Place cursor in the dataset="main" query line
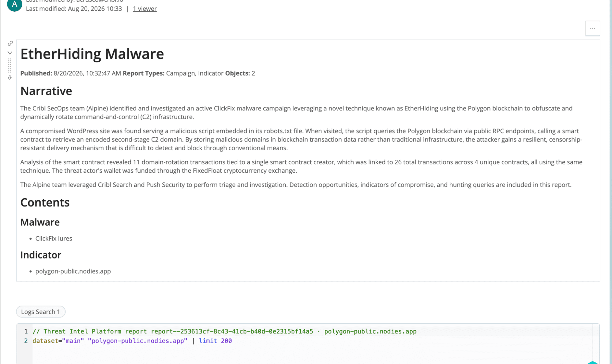Image resolution: width=612 pixels, height=364 pixels. click(x=132, y=341)
